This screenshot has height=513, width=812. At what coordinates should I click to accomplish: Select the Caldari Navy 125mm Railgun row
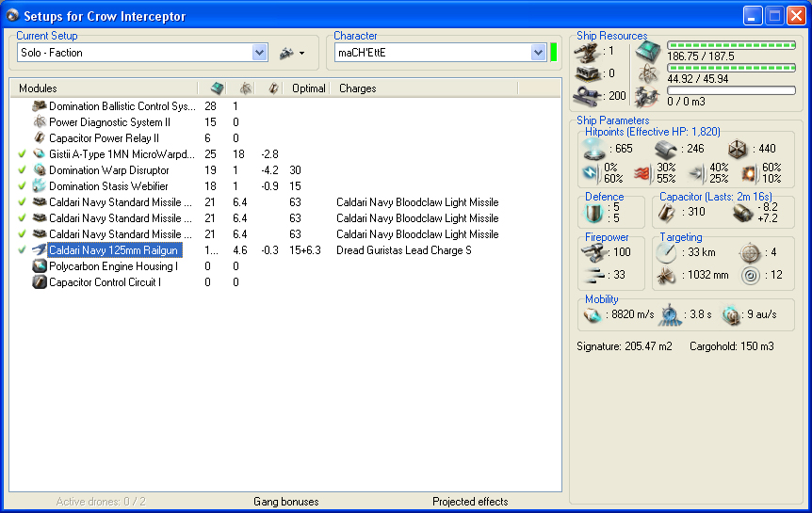pos(113,250)
